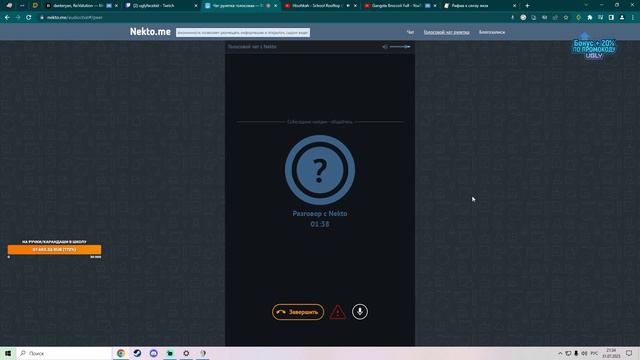Switch to the first dantoryan tab
640x360 pixels.
pos(82,6)
